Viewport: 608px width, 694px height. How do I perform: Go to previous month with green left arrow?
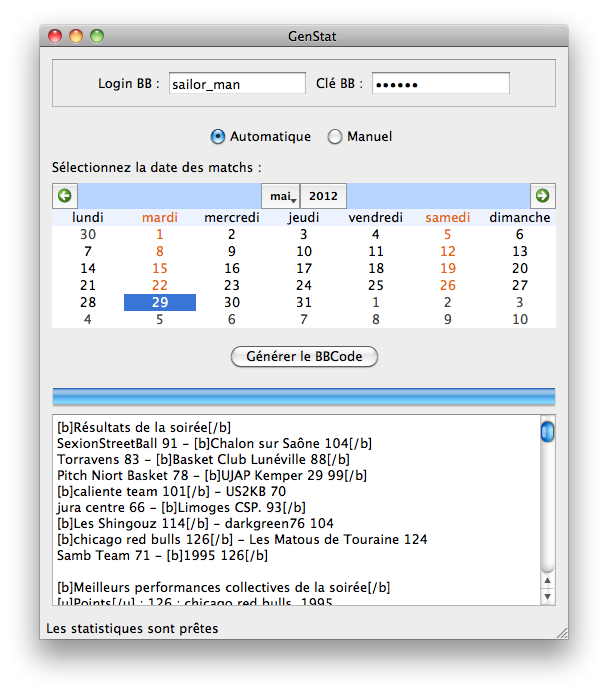click(x=65, y=196)
